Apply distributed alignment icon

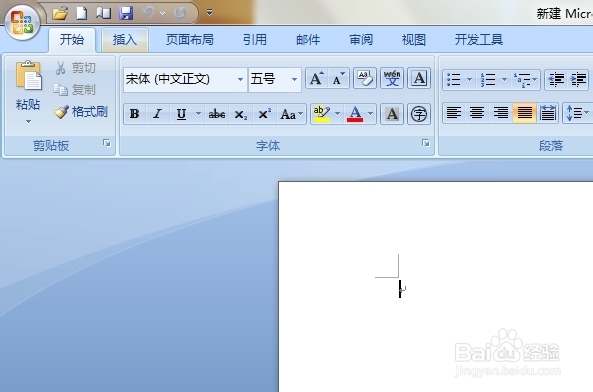(x=548, y=113)
